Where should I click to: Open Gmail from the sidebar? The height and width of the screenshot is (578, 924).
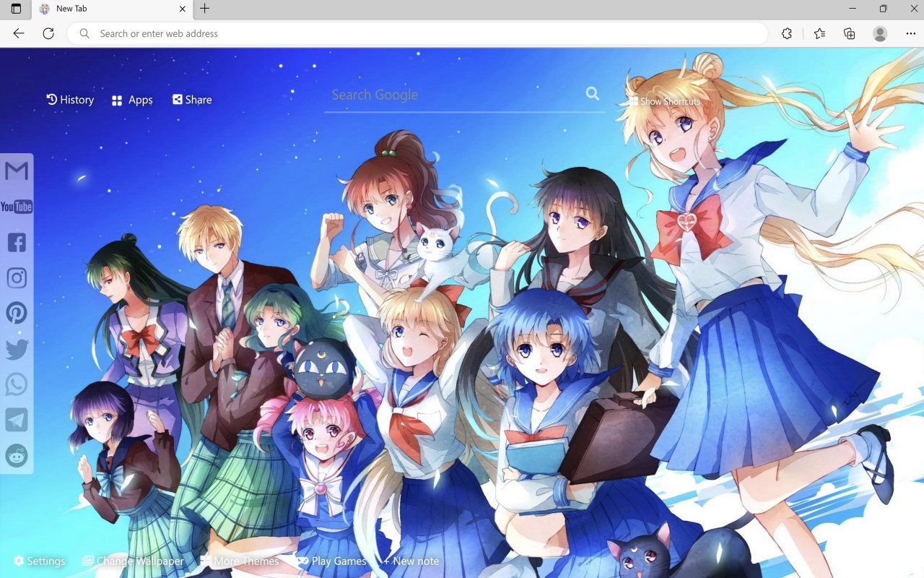coord(17,171)
